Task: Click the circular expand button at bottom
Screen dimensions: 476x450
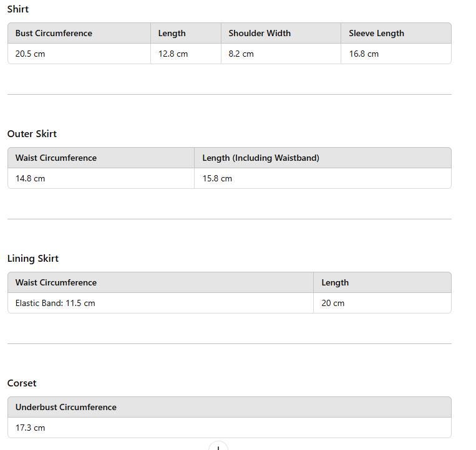Action: click(x=218, y=446)
